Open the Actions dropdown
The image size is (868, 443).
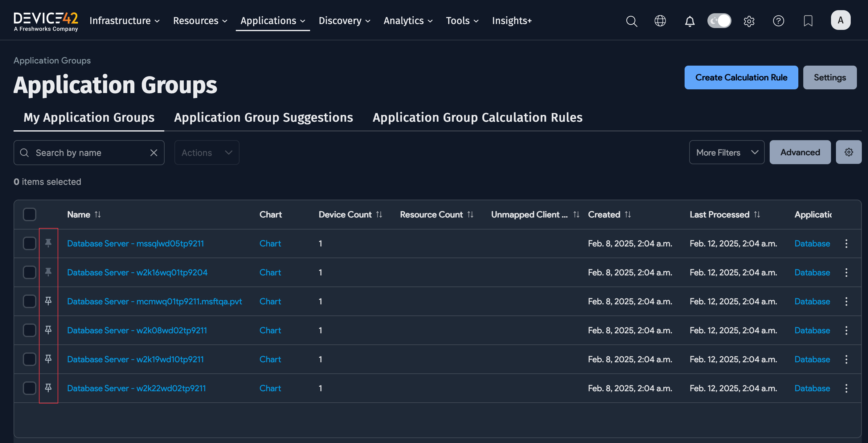tap(207, 152)
